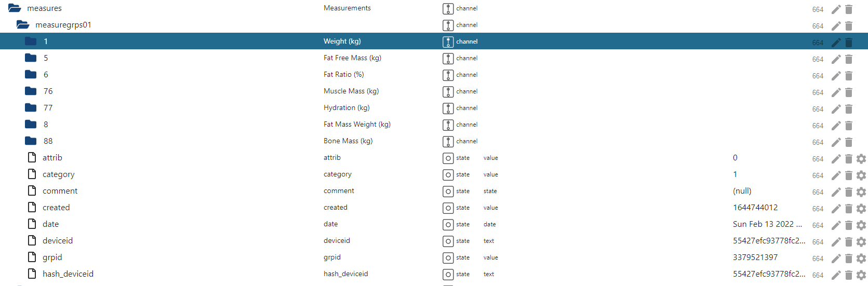Delete the Bone Mass channel via trash icon
868x286 pixels.
[849, 142]
